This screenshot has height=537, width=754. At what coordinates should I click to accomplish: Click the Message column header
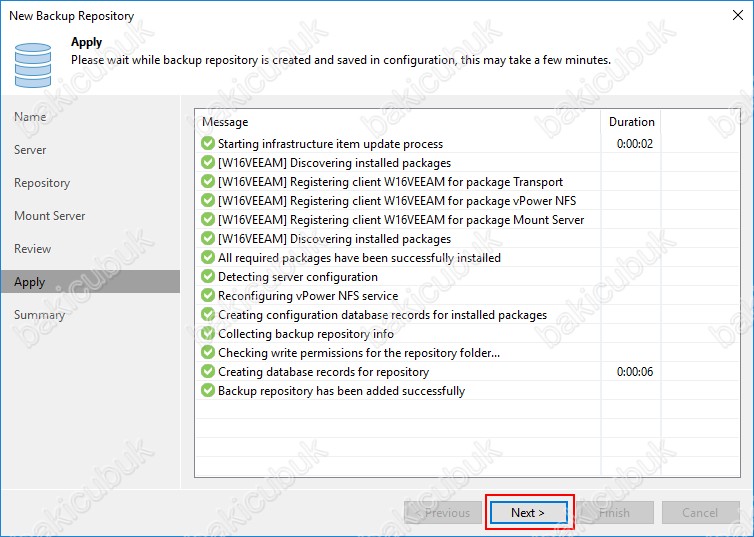click(x=398, y=122)
